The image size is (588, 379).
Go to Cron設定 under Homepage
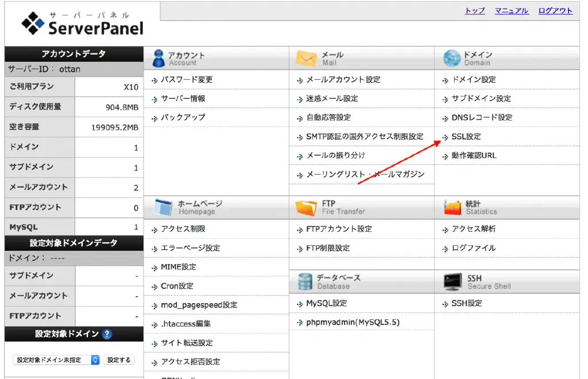pos(177,286)
